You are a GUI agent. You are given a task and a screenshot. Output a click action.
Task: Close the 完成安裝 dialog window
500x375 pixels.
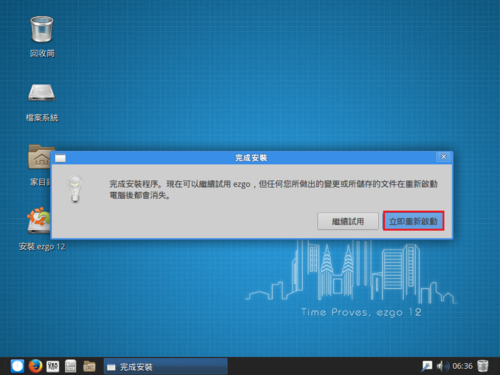pos(444,157)
